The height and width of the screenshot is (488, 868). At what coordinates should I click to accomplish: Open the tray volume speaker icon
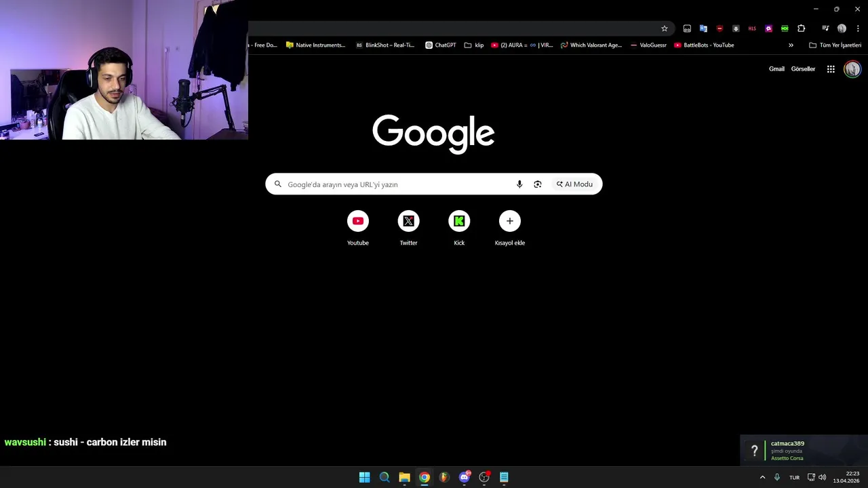pyautogui.click(x=823, y=477)
